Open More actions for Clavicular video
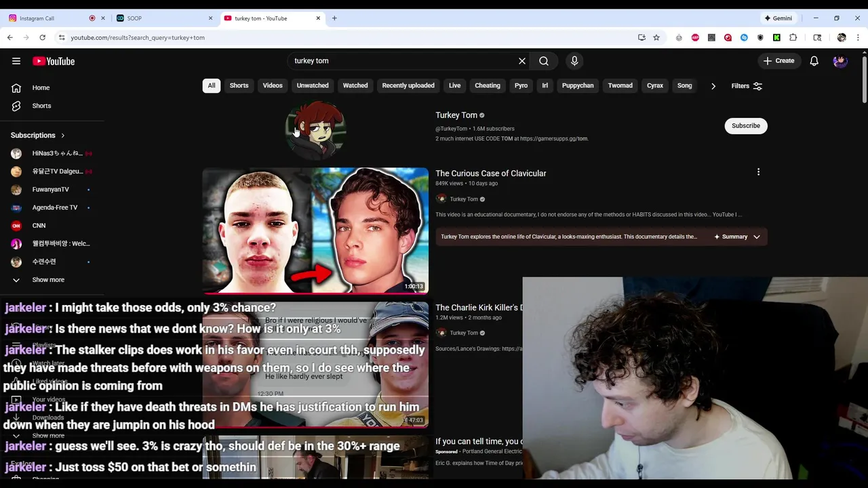This screenshot has height=488, width=868. (758, 172)
